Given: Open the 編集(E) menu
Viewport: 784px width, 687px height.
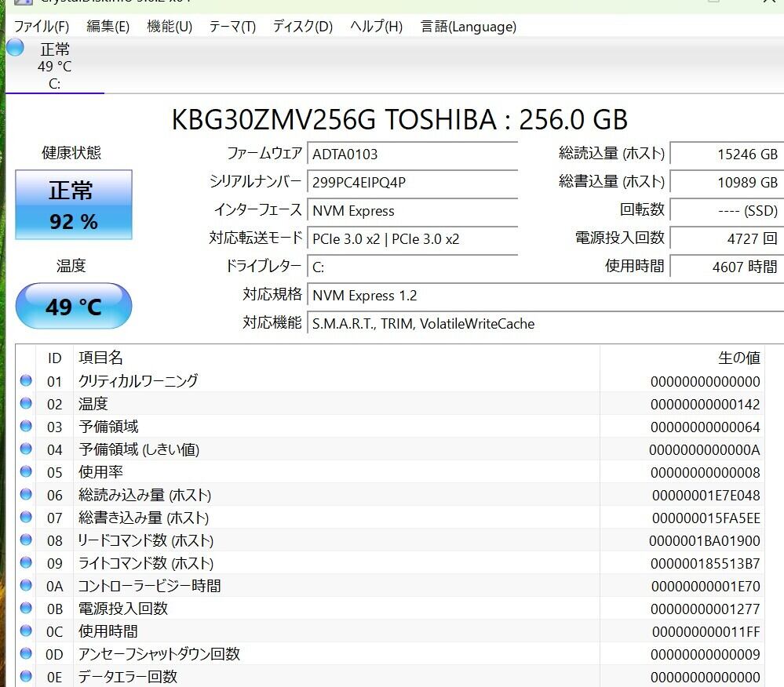Looking at the screenshot, I should pyautogui.click(x=108, y=26).
